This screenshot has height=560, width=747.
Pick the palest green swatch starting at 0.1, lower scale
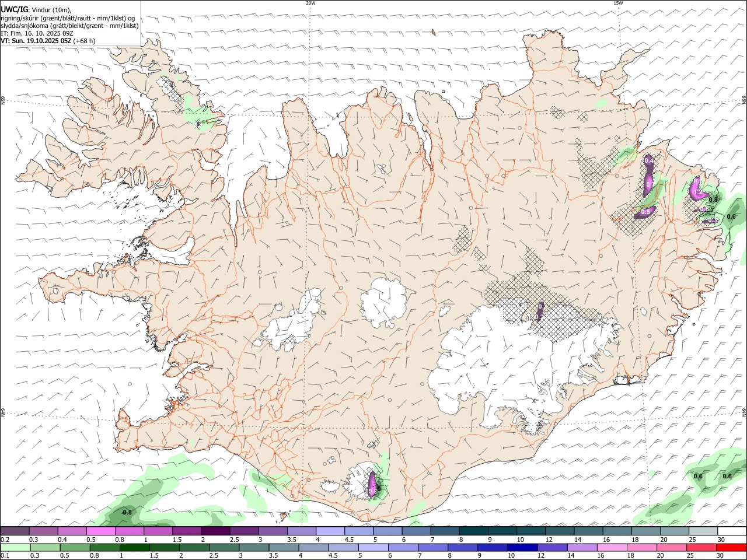click(x=15, y=548)
